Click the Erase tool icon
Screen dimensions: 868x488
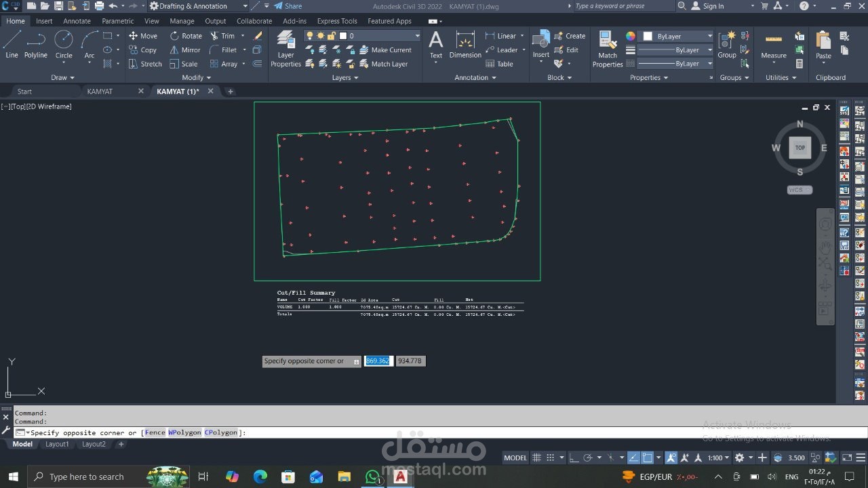point(258,36)
